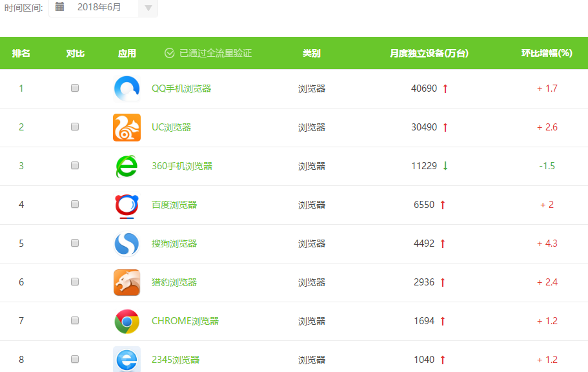The image size is (588, 372).
Task: Click the UC浏览器 squirrel icon
Action: point(127,128)
